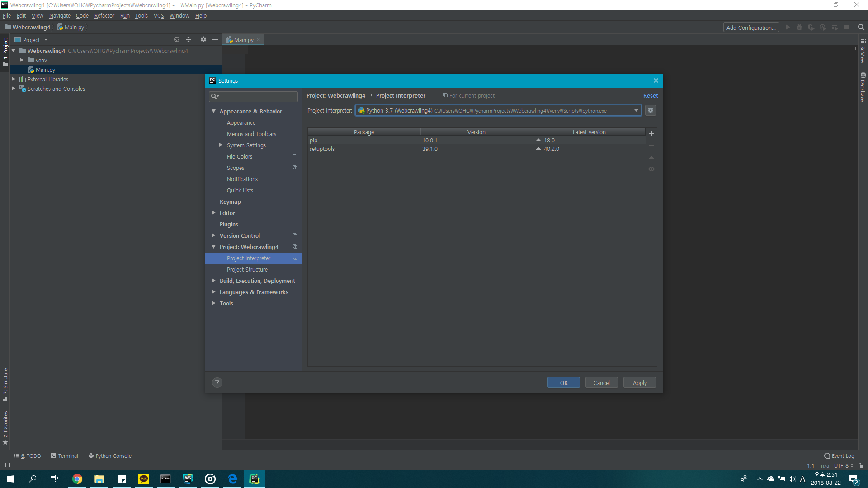Open the Structure tool window tab
Screen dimensions: 868x488
pos(5,385)
